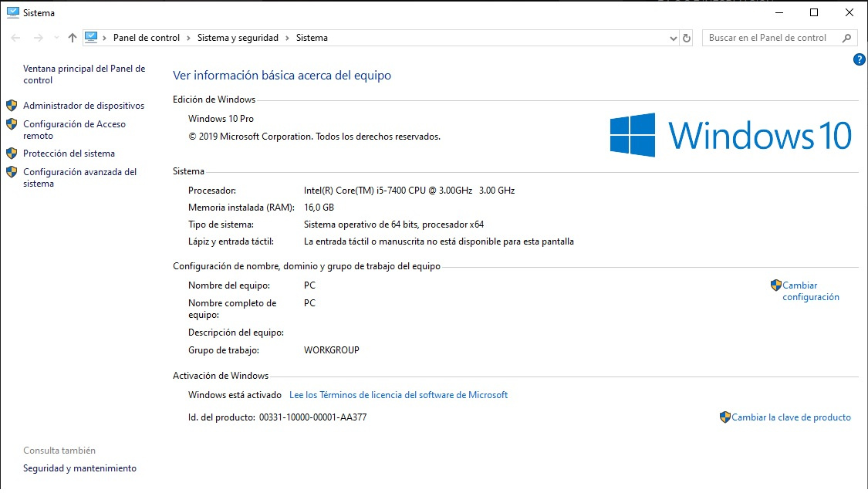Click the Intel(R) Core(TM) i5-7400 processor value
The image size is (868, 493).
(x=409, y=191)
